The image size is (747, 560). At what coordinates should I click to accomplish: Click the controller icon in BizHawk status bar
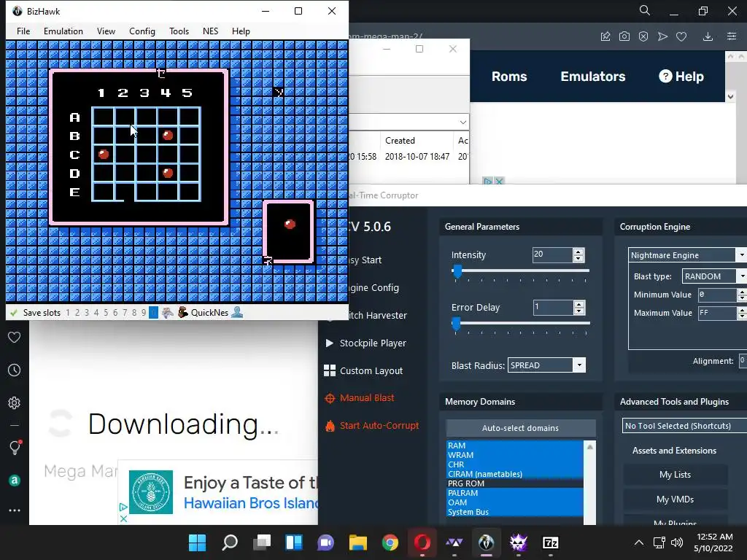tap(167, 313)
